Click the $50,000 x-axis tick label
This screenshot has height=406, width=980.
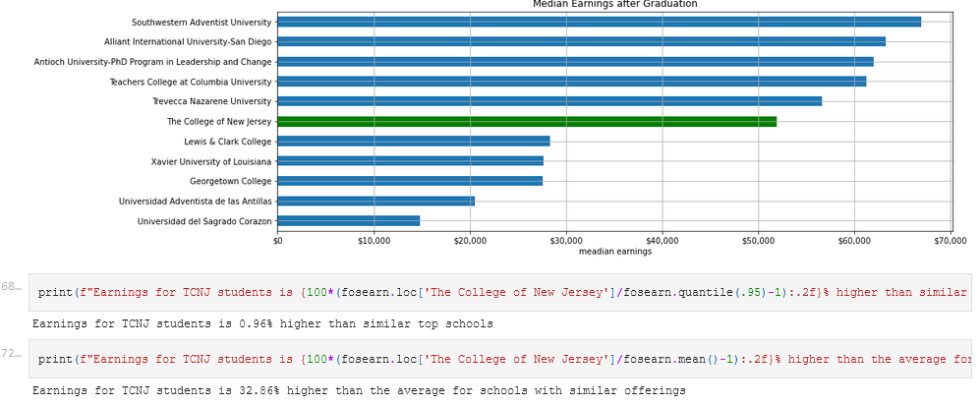[759, 241]
